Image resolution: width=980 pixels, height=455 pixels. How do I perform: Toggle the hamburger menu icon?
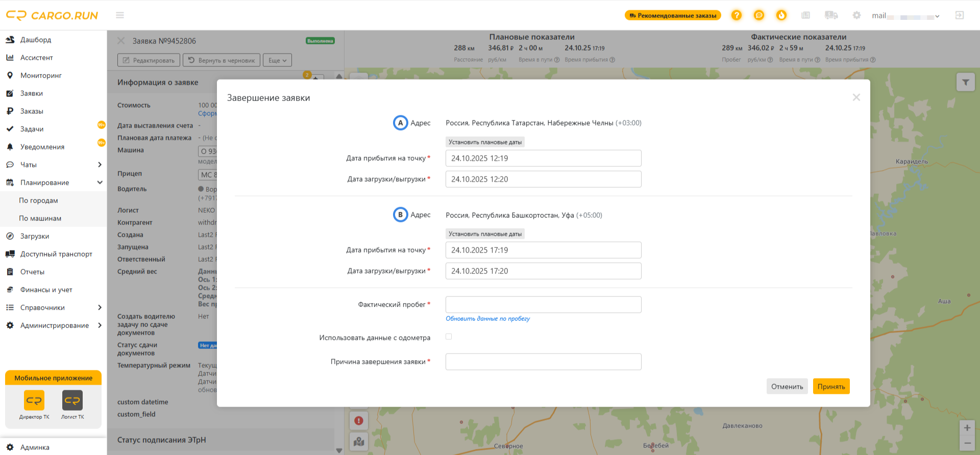pos(120,15)
